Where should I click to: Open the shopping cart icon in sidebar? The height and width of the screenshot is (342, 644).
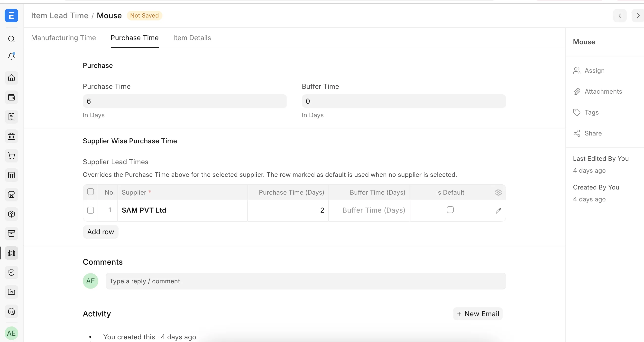pos(11,156)
